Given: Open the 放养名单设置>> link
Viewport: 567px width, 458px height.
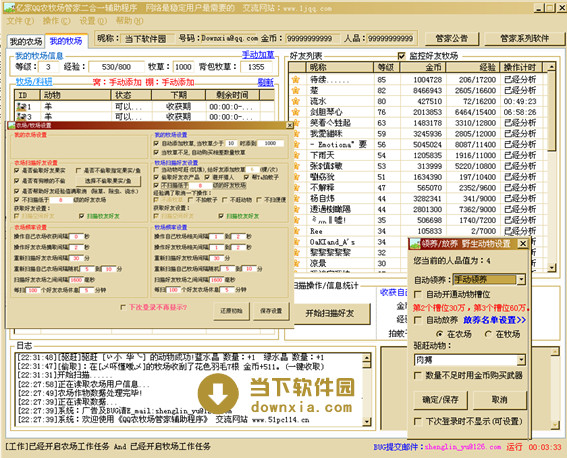Looking at the screenshot, I should click(x=494, y=320).
